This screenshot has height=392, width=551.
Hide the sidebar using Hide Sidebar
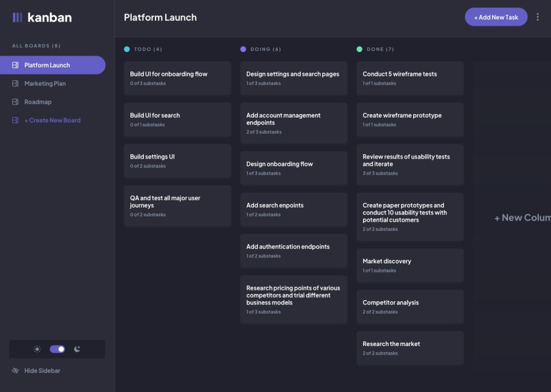42,371
